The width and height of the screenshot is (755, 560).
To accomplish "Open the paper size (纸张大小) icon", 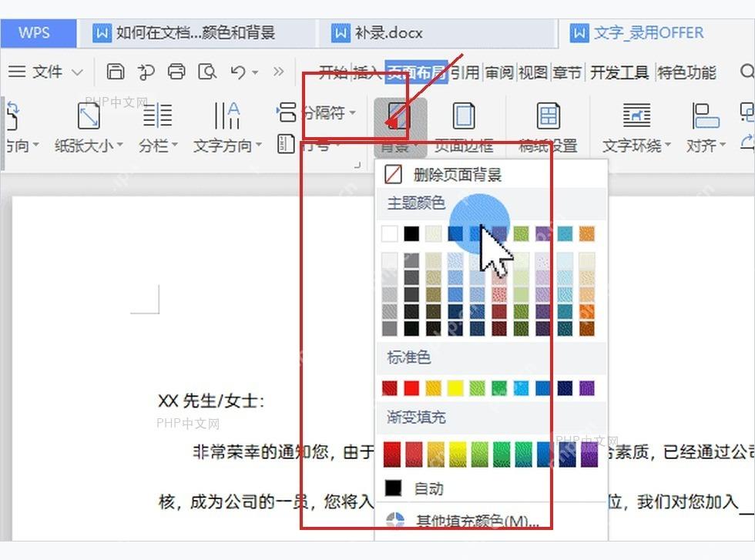I will 89,116.
